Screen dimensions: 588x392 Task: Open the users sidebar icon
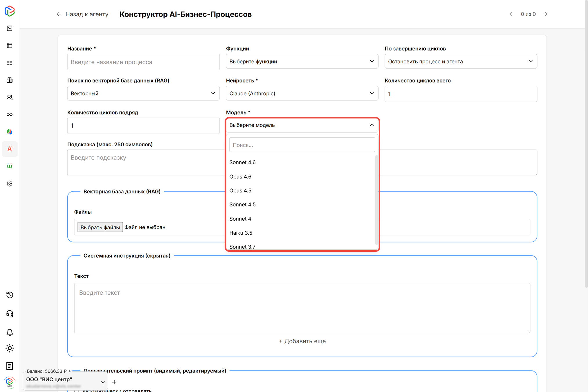click(10, 97)
